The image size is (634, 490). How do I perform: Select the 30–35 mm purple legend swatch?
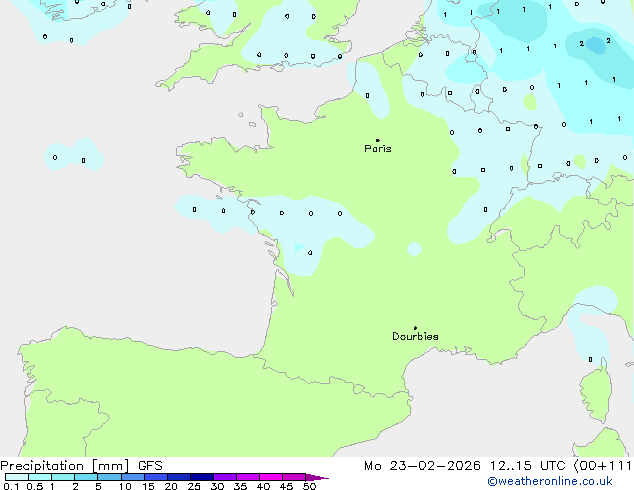point(224,477)
